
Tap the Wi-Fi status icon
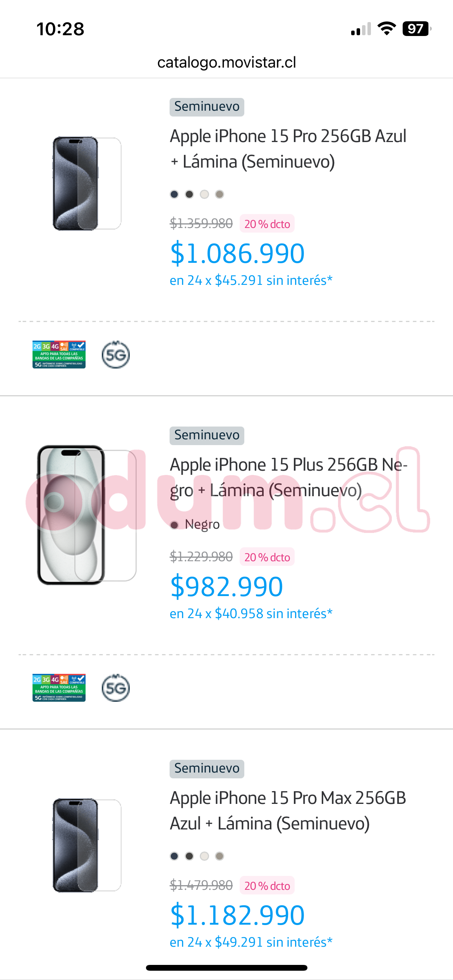386,29
